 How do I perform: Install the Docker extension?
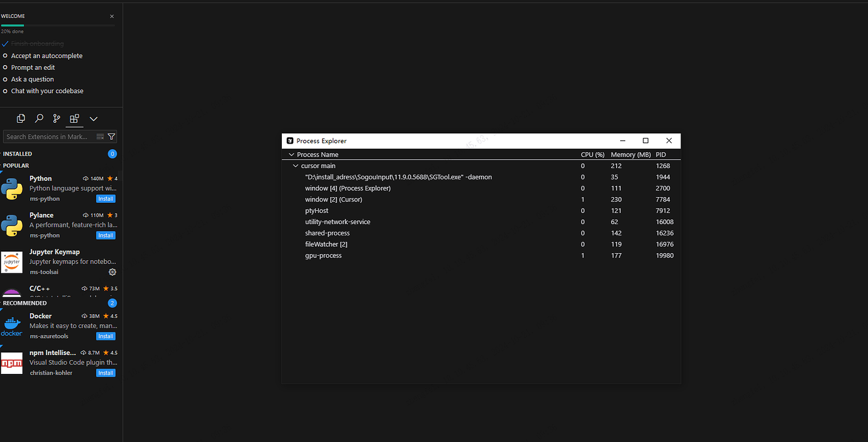point(106,336)
